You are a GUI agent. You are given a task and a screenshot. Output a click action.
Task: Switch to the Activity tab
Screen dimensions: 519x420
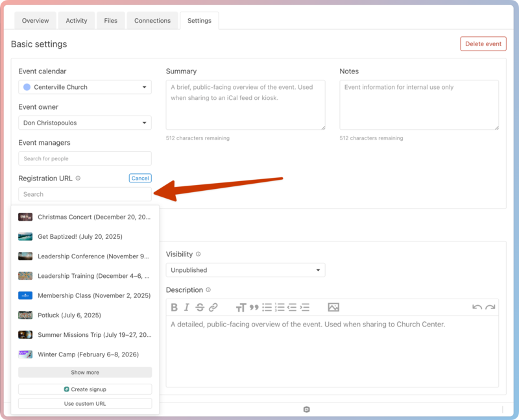point(76,20)
